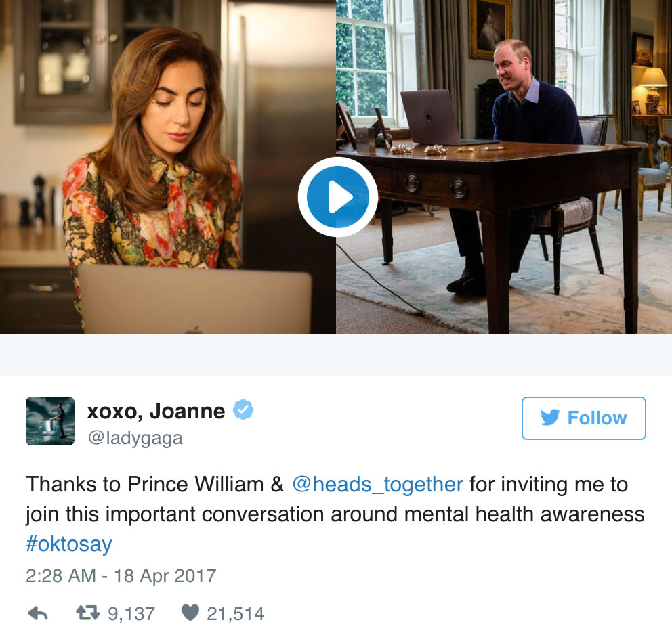Open the @heads_together mention link
This screenshot has height=639, width=672.
point(377,485)
